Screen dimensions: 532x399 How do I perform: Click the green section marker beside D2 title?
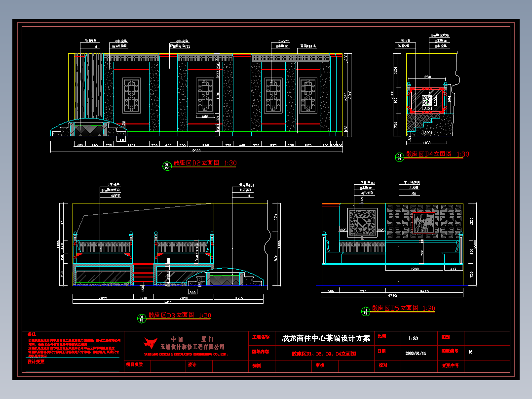pos(167,166)
